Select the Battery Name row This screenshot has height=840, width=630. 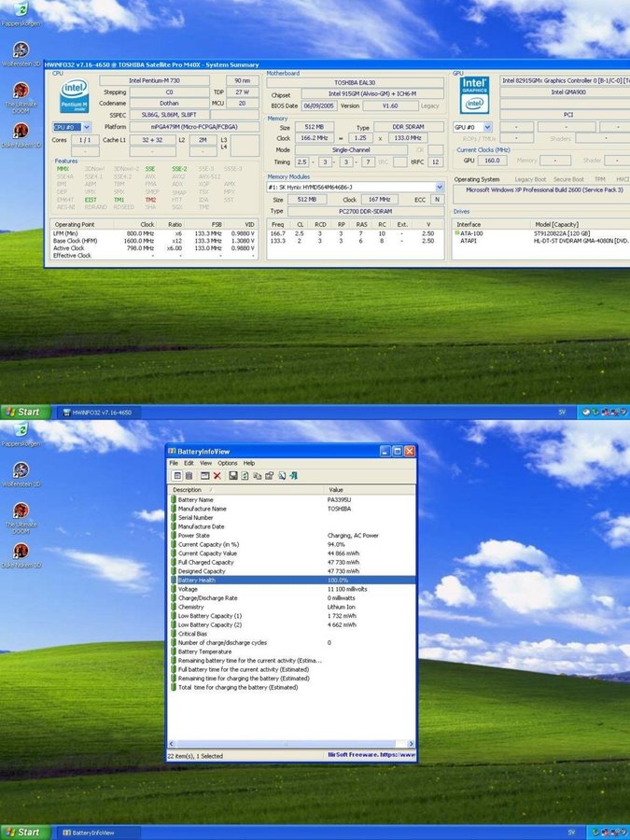[292, 500]
